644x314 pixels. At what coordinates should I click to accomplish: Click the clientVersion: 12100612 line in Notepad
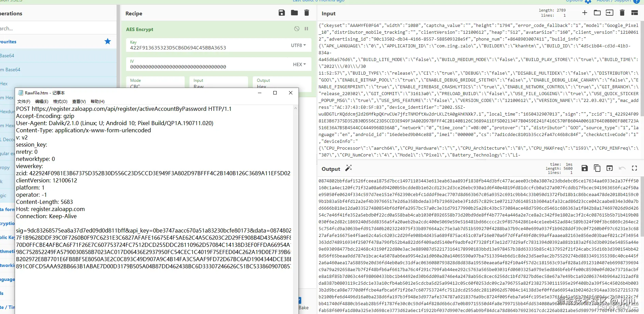[47, 180]
